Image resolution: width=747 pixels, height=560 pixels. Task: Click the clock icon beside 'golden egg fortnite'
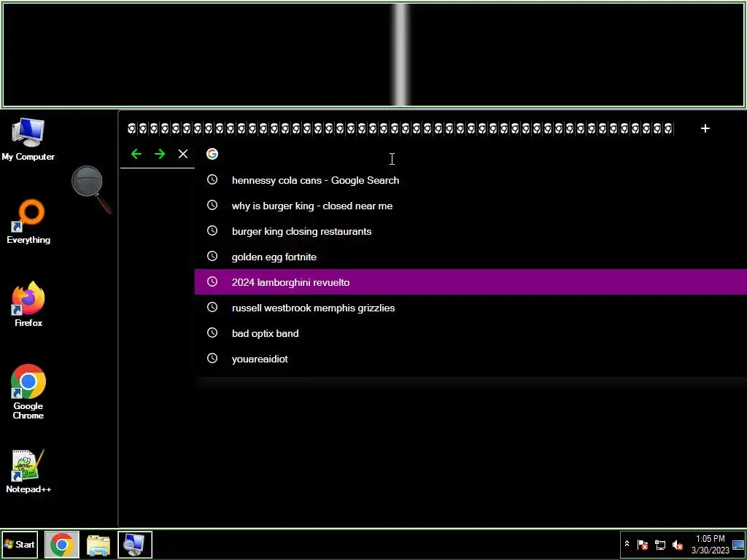212,256
